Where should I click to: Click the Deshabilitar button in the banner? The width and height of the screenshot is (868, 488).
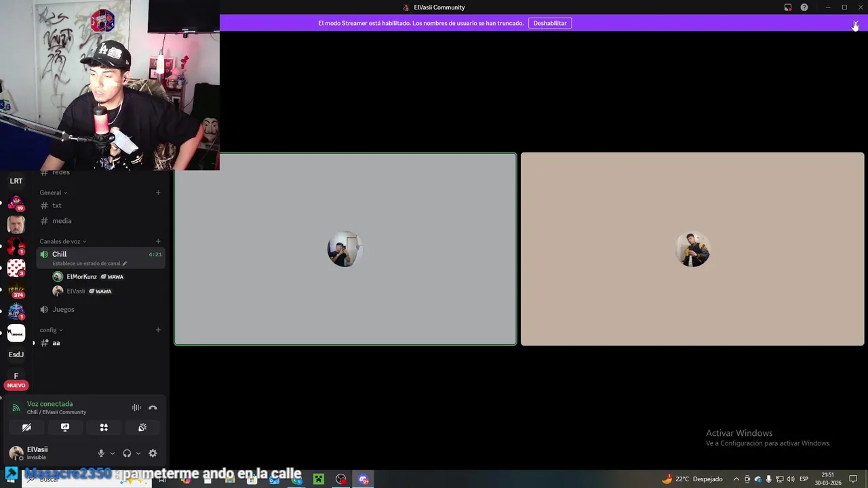[550, 23]
